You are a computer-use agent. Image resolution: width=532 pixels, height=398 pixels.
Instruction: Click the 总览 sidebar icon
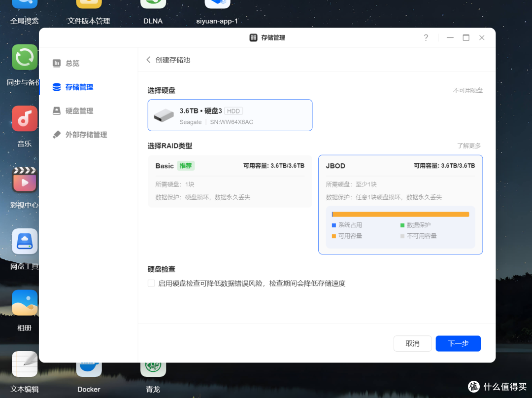tap(57, 63)
